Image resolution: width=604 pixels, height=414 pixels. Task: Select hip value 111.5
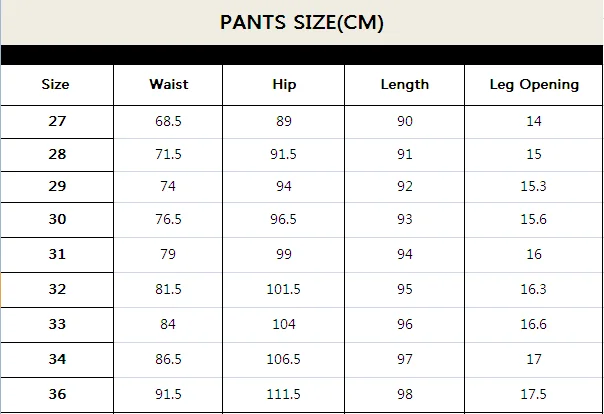tap(284, 394)
